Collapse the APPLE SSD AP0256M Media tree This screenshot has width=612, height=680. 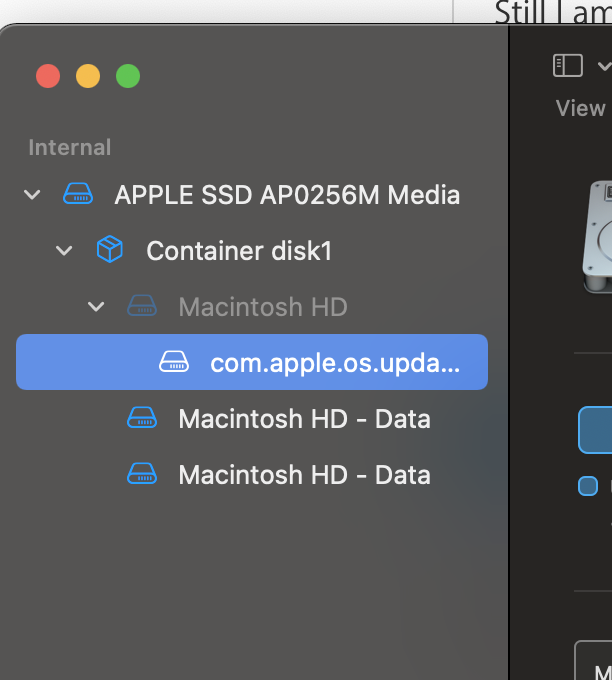(x=33, y=194)
